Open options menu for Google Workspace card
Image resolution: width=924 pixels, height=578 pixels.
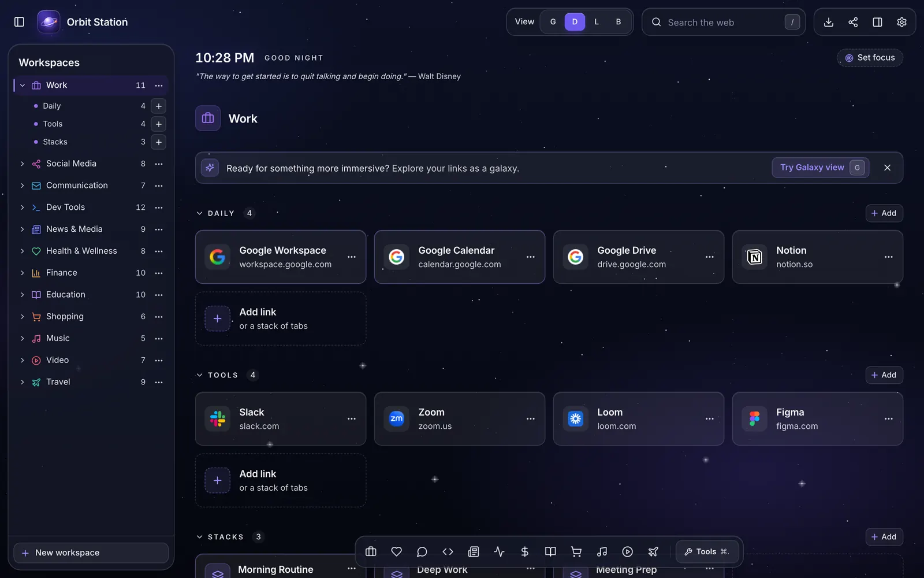pos(352,257)
